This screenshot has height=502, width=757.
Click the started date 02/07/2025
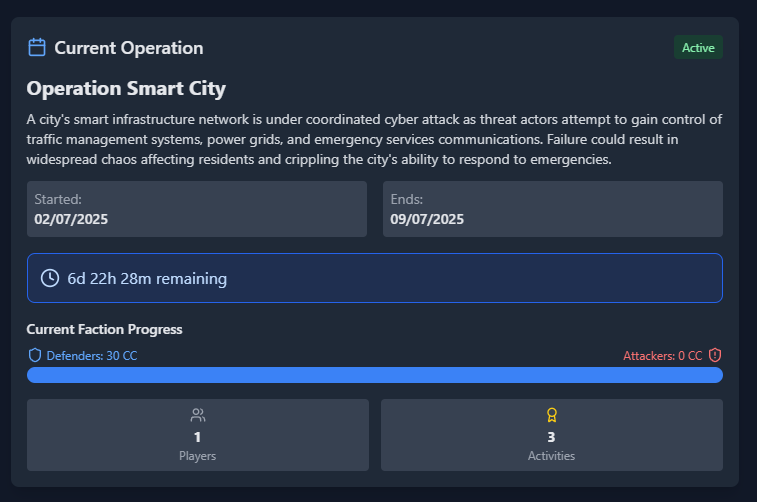71,219
